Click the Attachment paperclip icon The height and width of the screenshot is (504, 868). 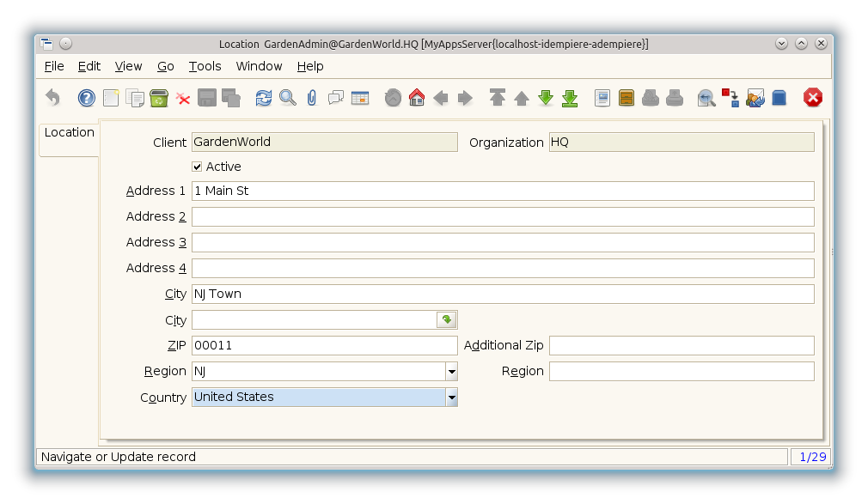312,98
